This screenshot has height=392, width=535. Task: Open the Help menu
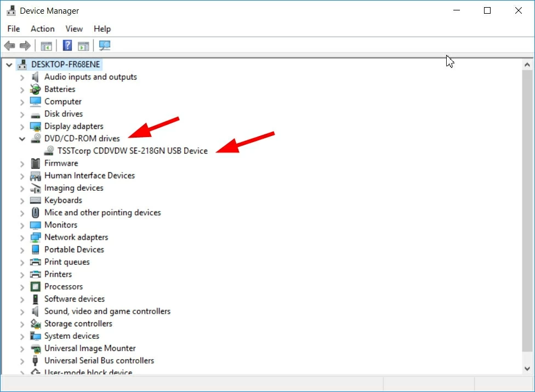103,29
